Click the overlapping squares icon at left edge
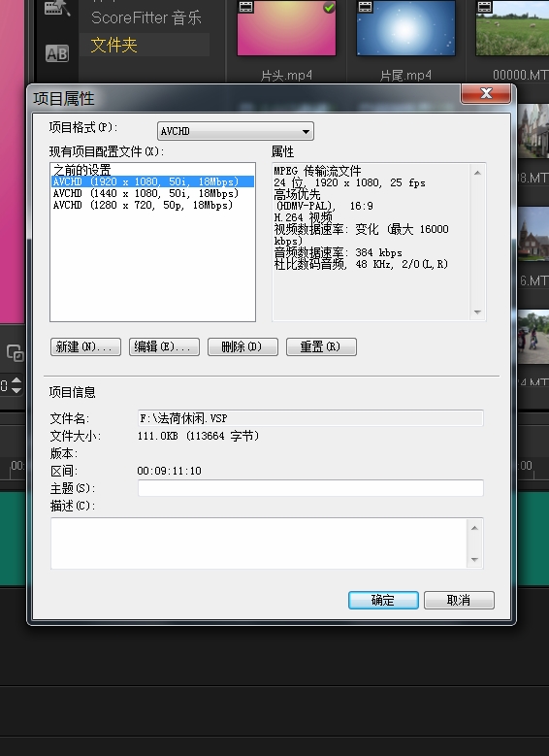The width and height of the screenshot is (549, 756). tap(15, 353)
